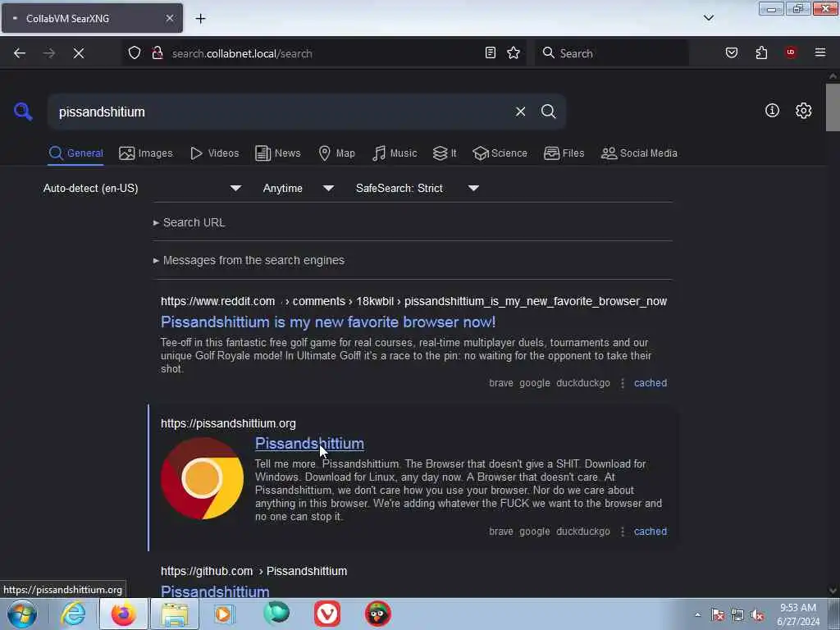Switch to the Images category
Screen dimensions: 840x630
pos(146,153)
